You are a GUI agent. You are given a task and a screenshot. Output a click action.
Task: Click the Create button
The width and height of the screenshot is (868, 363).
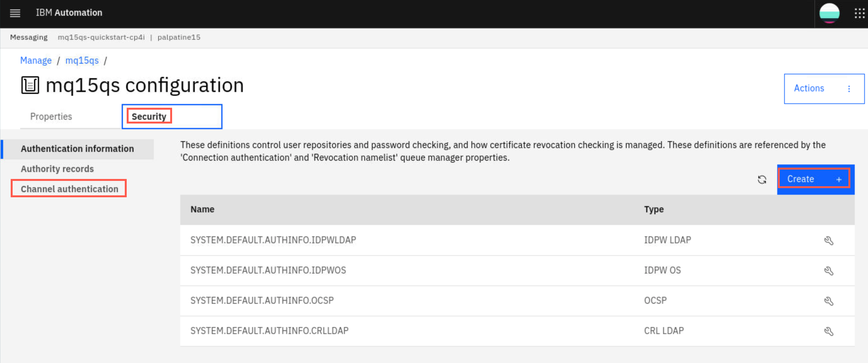tap(815, 180)
